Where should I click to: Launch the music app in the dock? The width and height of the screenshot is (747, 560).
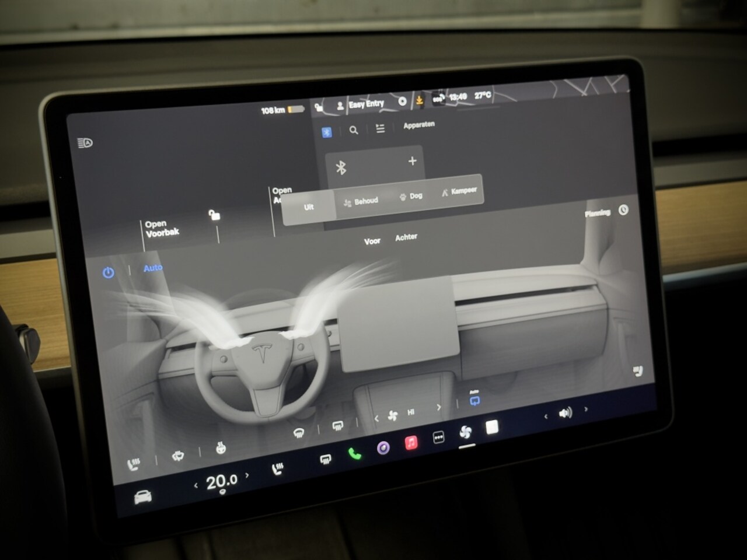coord(411,443)
